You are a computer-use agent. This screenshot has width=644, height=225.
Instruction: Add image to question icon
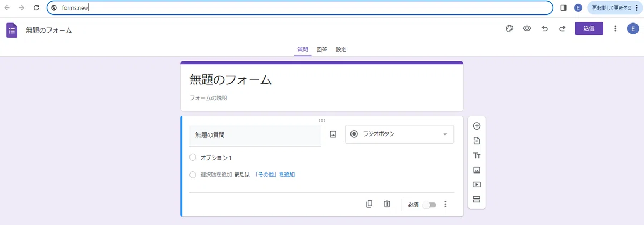coord(333,134)
